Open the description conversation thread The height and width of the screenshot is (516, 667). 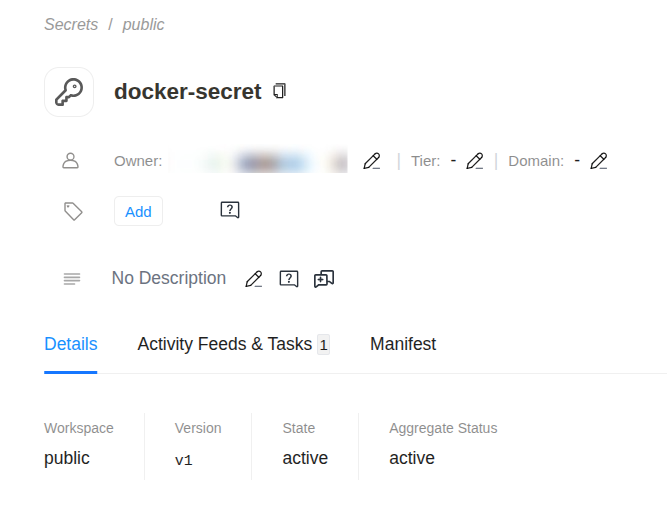[324, 279]
